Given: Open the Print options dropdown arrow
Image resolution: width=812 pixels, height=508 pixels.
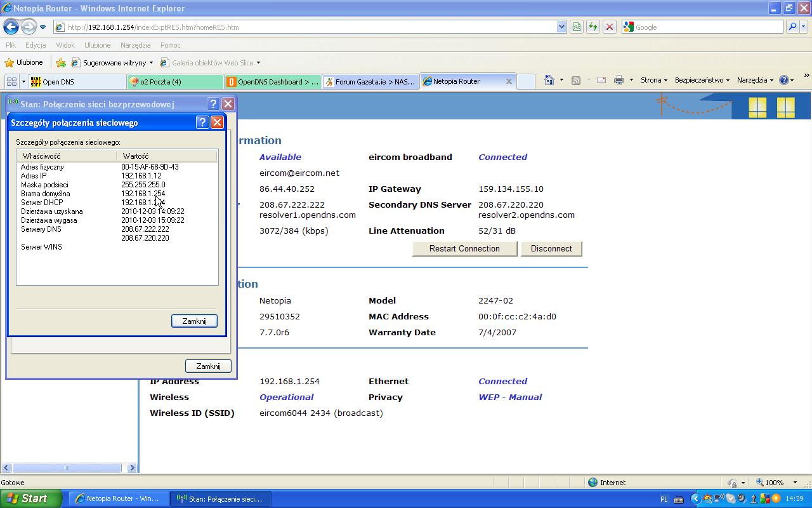Looking at the screenshot, I should (x=631, y=80).
